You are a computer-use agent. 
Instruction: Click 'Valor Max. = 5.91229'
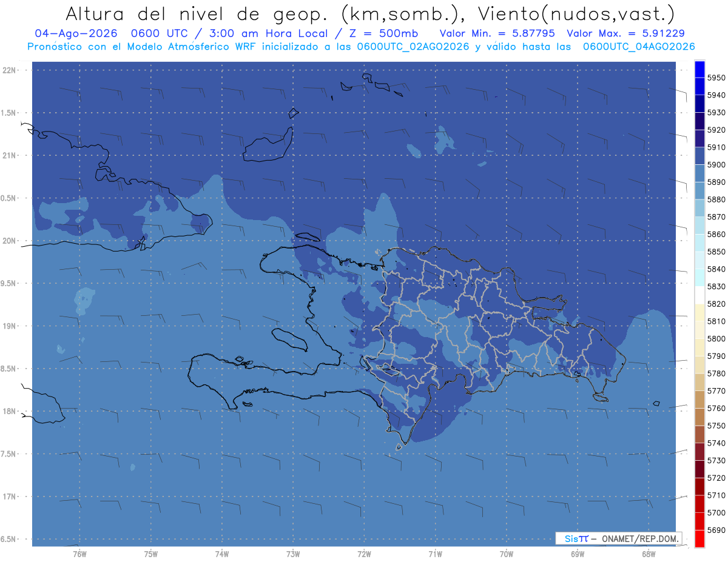pos(625,33)
